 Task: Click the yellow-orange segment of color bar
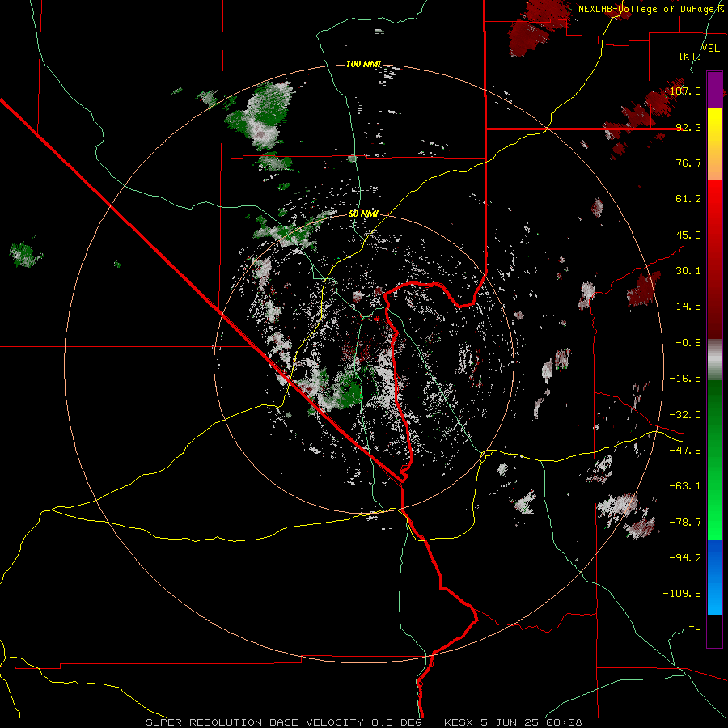coord(714,144)
